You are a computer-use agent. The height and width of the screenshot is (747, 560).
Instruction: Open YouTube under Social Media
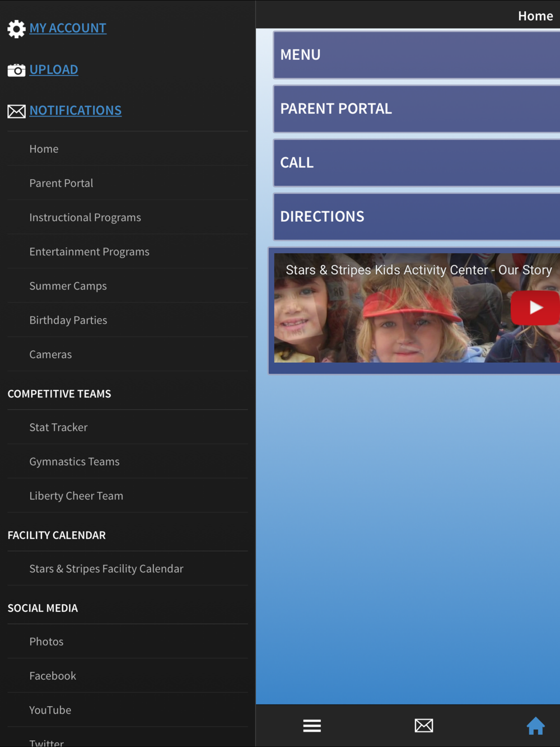tap(128, 710)
